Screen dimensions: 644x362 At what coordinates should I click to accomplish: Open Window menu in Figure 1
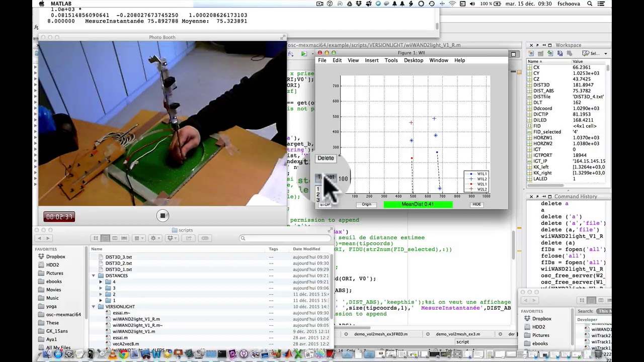pyautogui.click(x=439, y=60)
